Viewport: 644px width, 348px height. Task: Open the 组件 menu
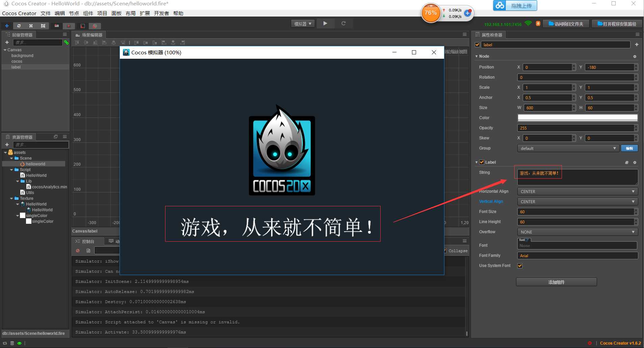(x=88, y=14)
